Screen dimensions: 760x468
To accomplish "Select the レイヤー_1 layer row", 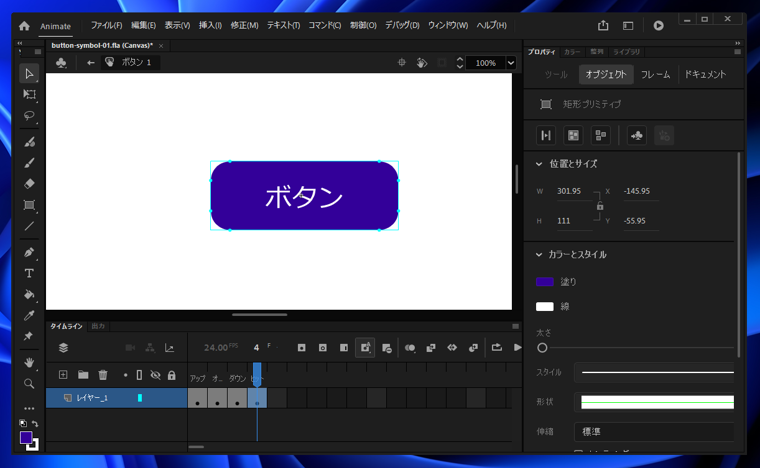I will point(116,398).
